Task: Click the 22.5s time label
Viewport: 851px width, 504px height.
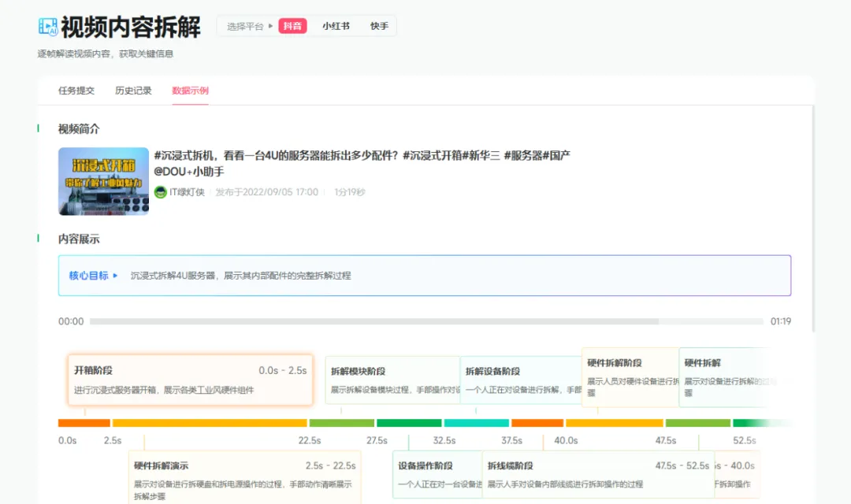Action: coord(310,440)
